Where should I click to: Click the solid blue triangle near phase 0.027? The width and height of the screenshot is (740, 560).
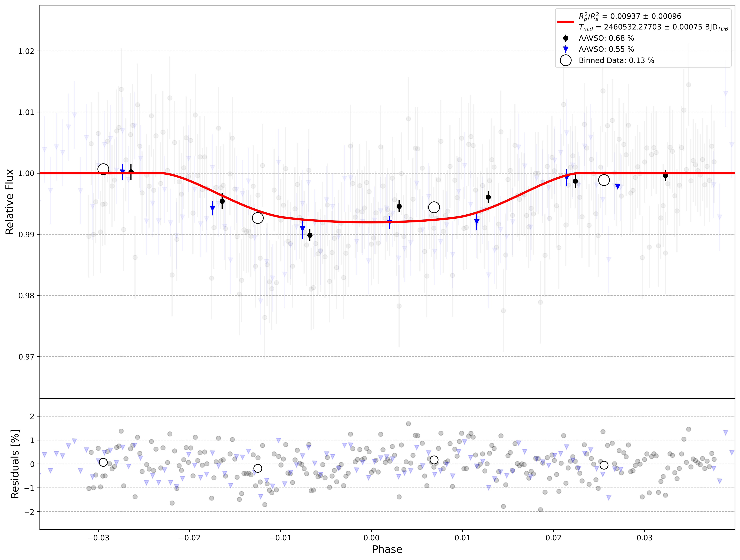tap(618, 186)
